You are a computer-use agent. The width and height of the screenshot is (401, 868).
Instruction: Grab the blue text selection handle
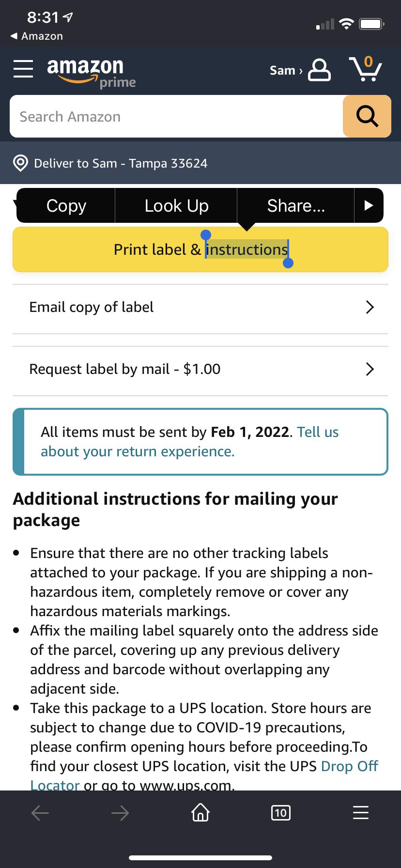[x=289, y=264]
